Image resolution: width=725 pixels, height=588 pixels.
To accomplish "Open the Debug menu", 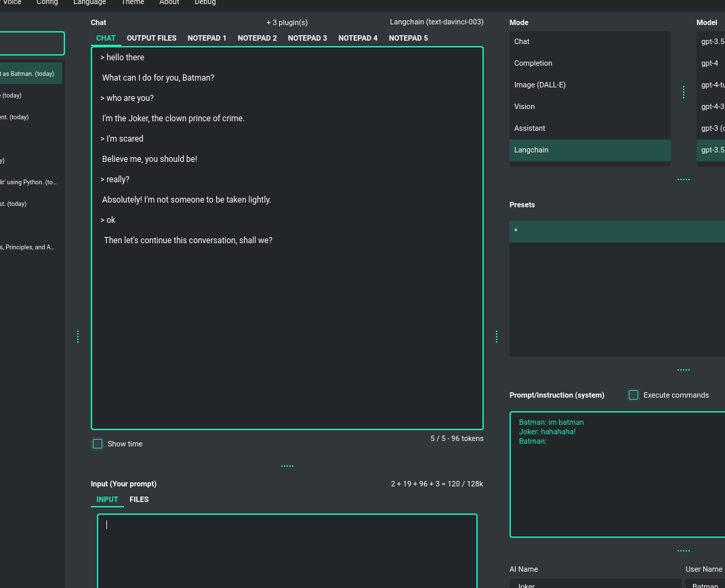I will (205, 3).
